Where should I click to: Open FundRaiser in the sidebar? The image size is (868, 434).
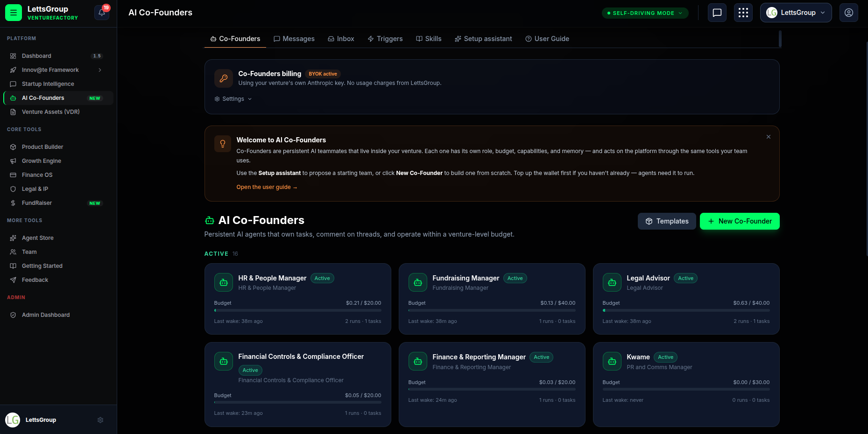coord(58,203)
